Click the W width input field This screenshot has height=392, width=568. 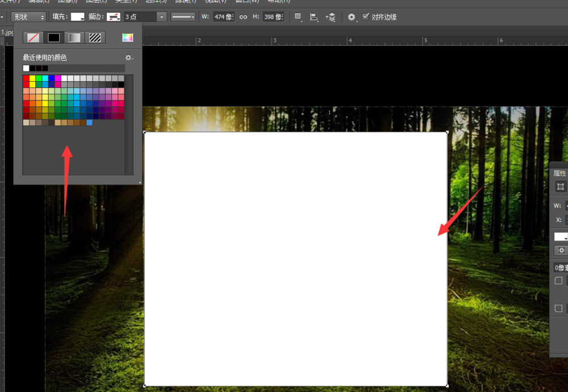point(223,17)
